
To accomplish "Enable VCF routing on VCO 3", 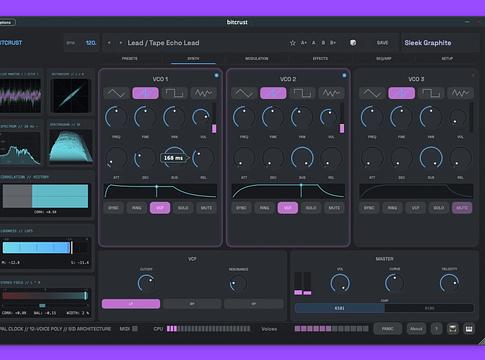I will (x=416, y=208).
